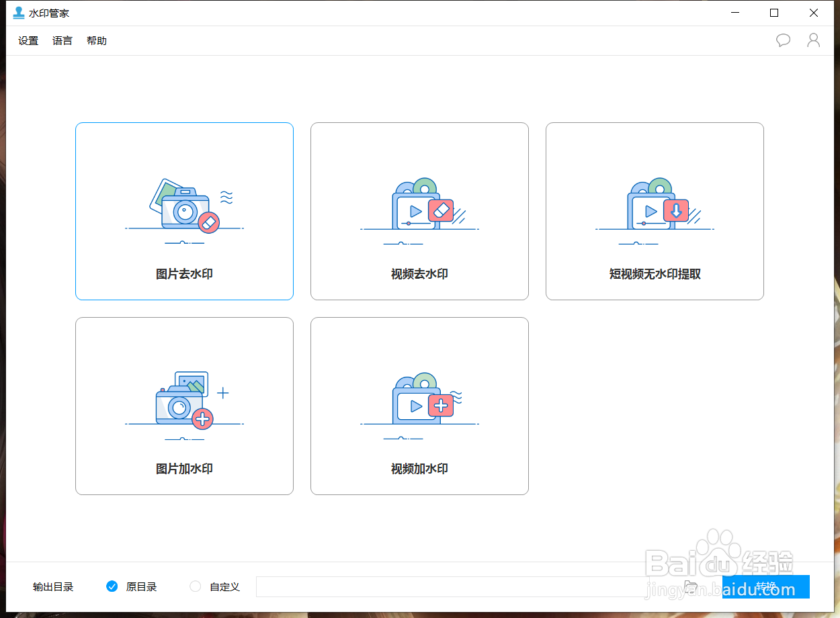Click the 短视频无水印提取 label text
840x618 pixels.
[x=654, y=273]
